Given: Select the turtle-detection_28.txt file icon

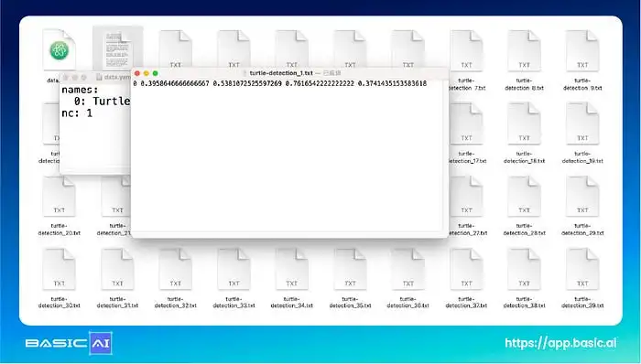Looking at the screenshot, I should [x=524, y=196].
